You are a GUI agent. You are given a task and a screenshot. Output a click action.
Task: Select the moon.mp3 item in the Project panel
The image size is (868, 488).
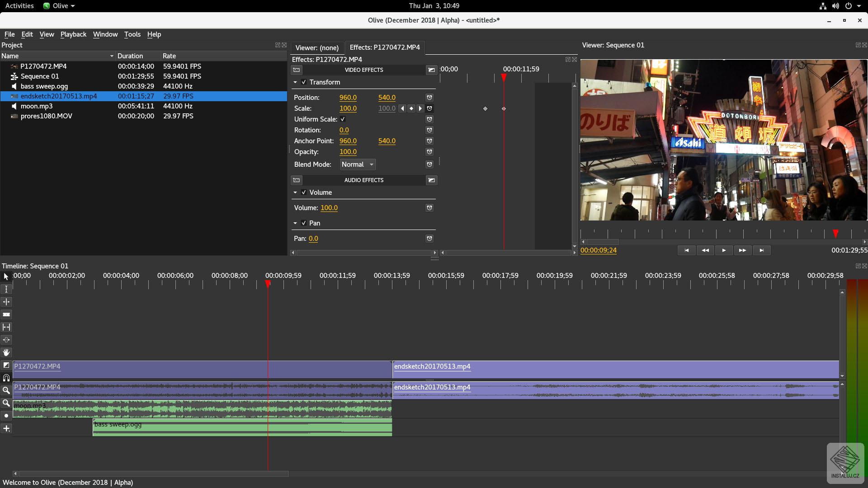[36, 106]
